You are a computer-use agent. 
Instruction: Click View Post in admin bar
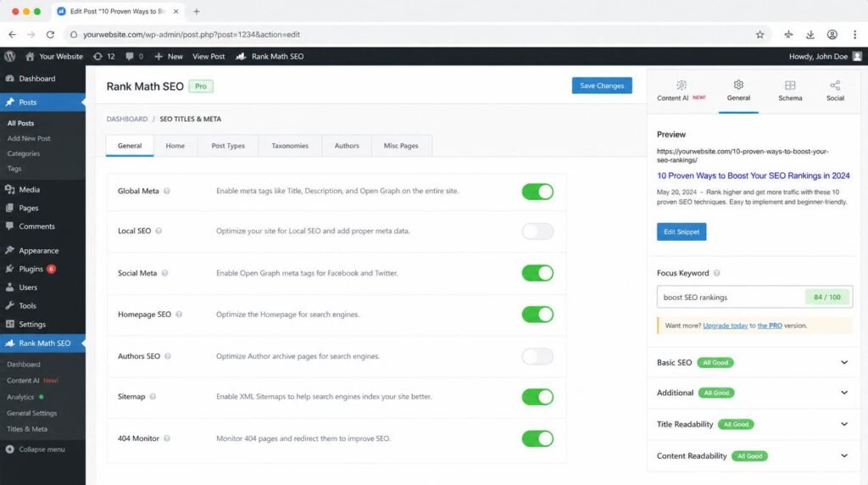pos(209,57)
